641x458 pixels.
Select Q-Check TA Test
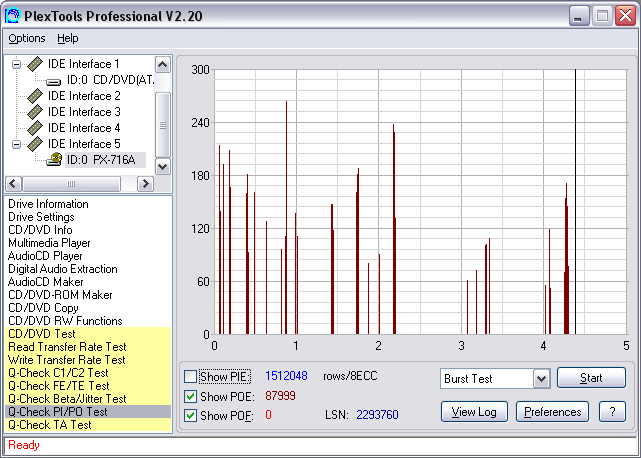[88, 425]
